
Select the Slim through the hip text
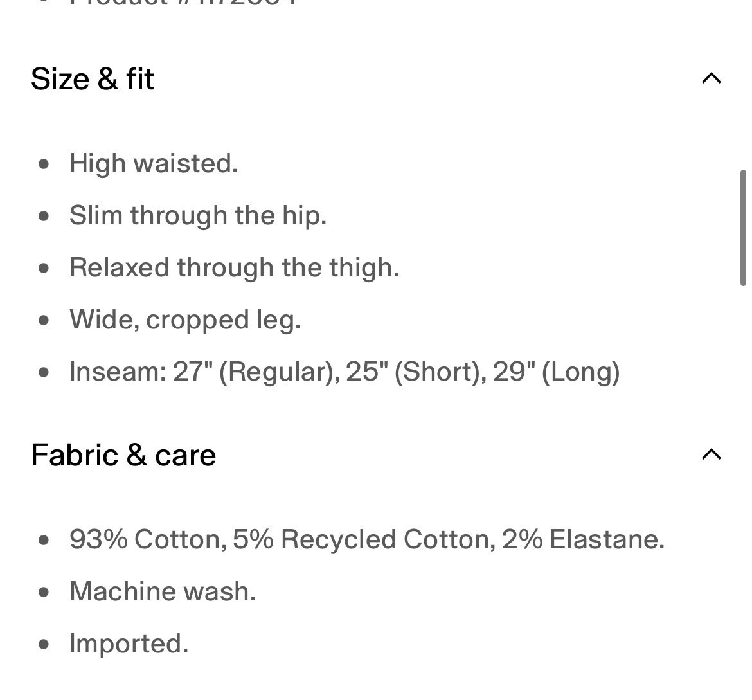198,216
